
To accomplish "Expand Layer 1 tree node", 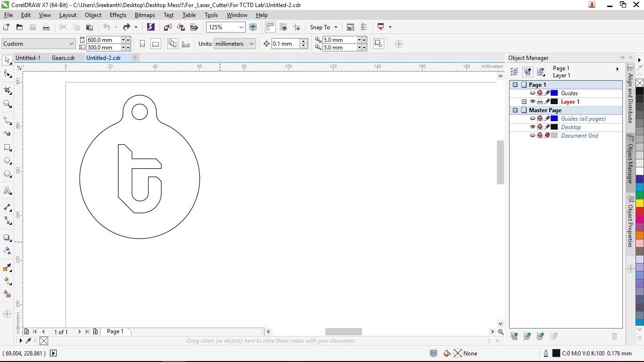I will point(524,102).
